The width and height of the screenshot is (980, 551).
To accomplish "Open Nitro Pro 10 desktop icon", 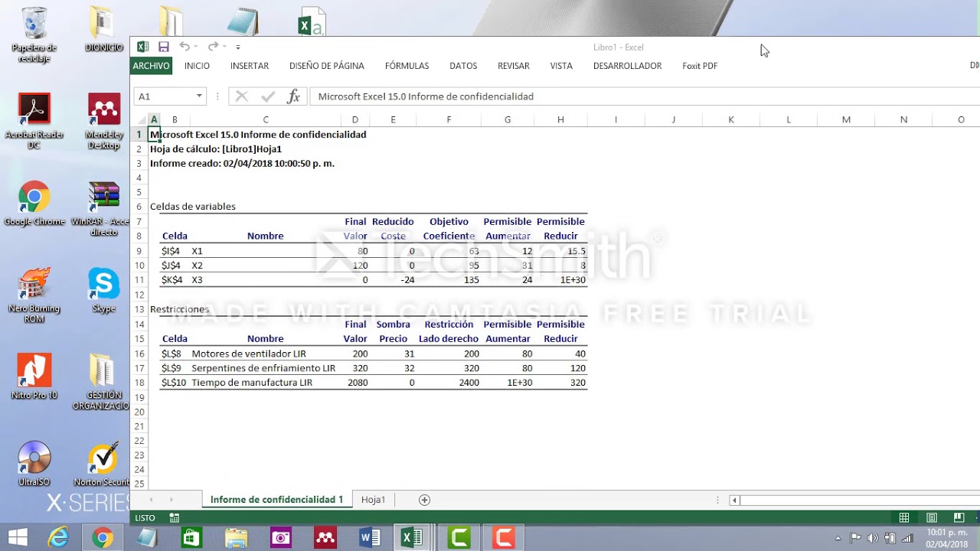I will coord(34,377).
